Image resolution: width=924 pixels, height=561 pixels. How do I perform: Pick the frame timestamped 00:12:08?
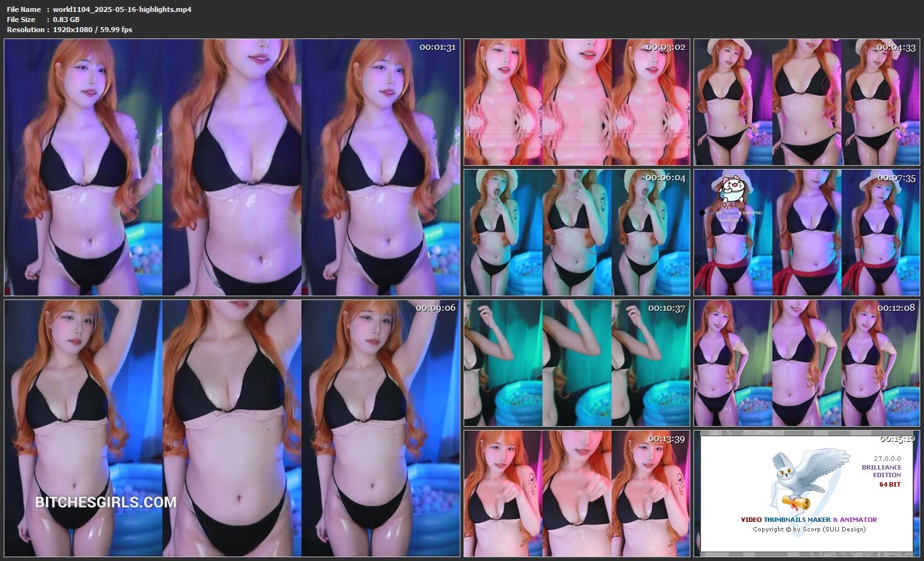[x=806, y=363]
